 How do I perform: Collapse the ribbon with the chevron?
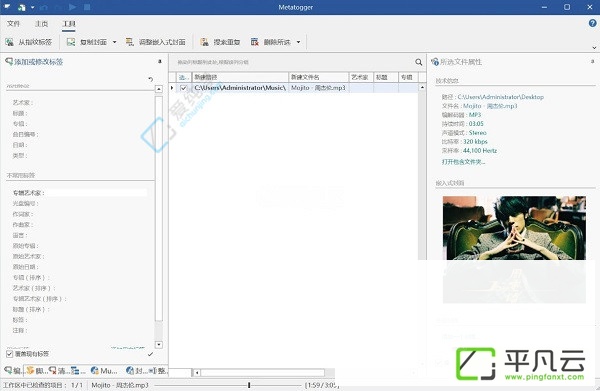(x=594, y=48)
